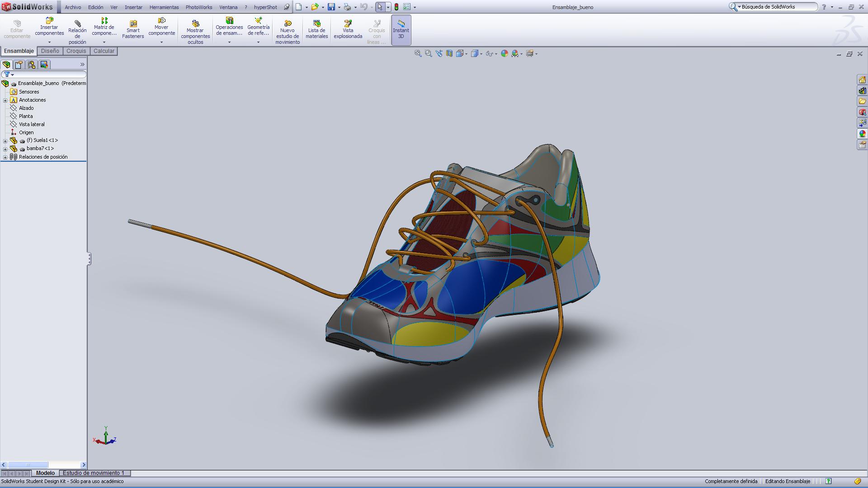
Task: Toggle Mostrar componentes ocultos
Action: coord(195,32)
